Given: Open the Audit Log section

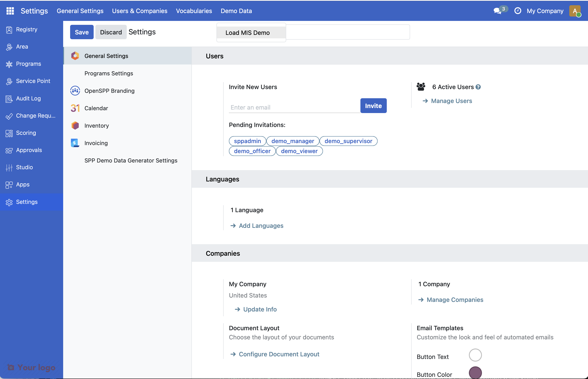Looking at the screenshot, I should click(28, 98).
